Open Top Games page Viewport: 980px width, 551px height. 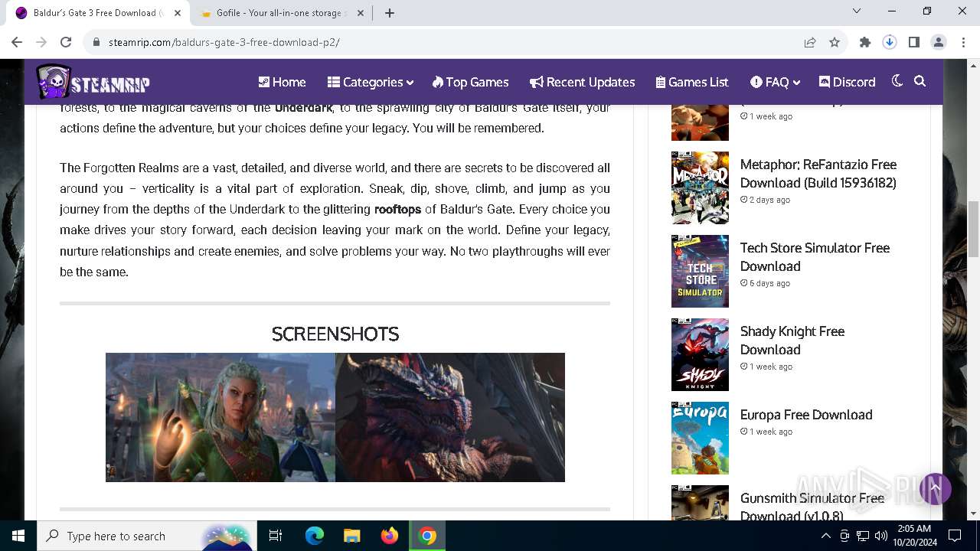click(470, 82)
